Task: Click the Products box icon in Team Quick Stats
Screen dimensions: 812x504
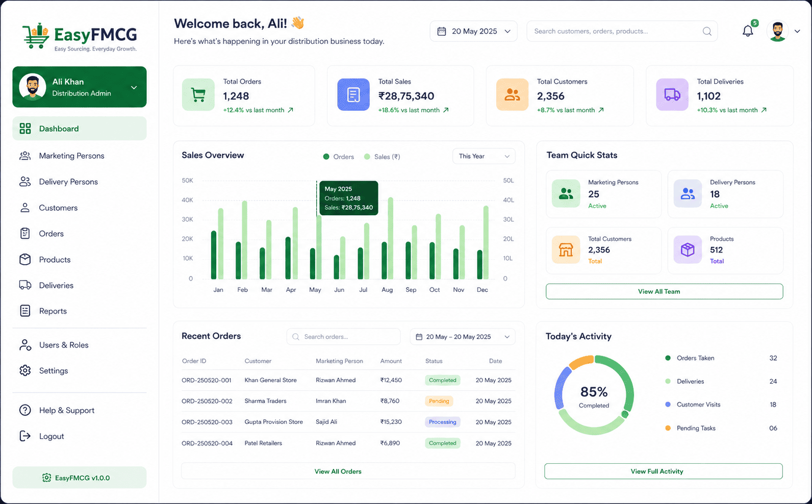Action: [688, 249]
